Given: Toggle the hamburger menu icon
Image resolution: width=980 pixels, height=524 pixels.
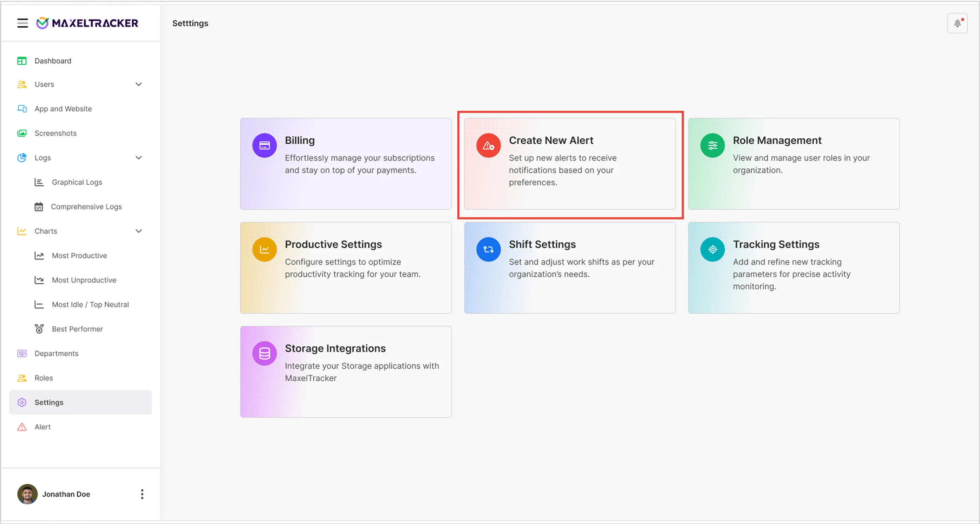Looking at the screenshot, I should (x=22, y=23).
